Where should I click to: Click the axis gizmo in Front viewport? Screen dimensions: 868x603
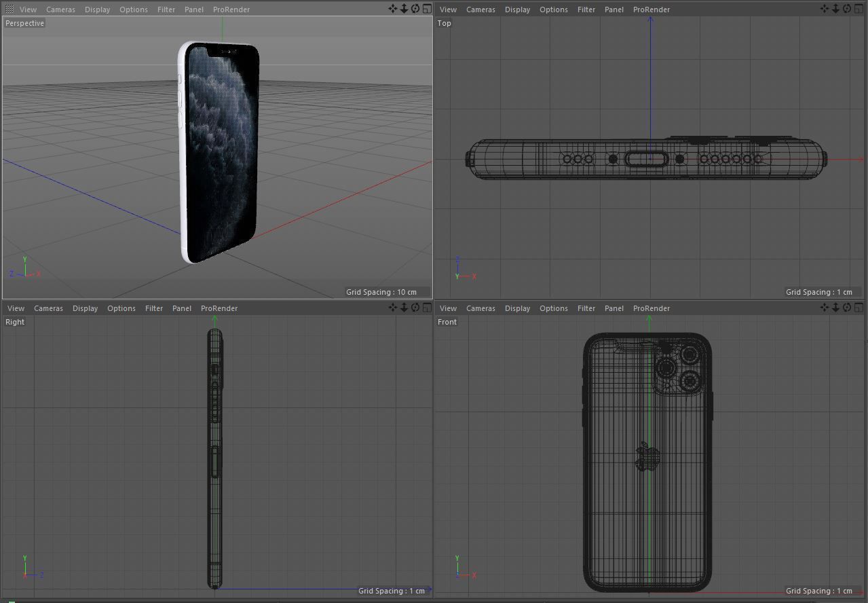pos(466,568)
